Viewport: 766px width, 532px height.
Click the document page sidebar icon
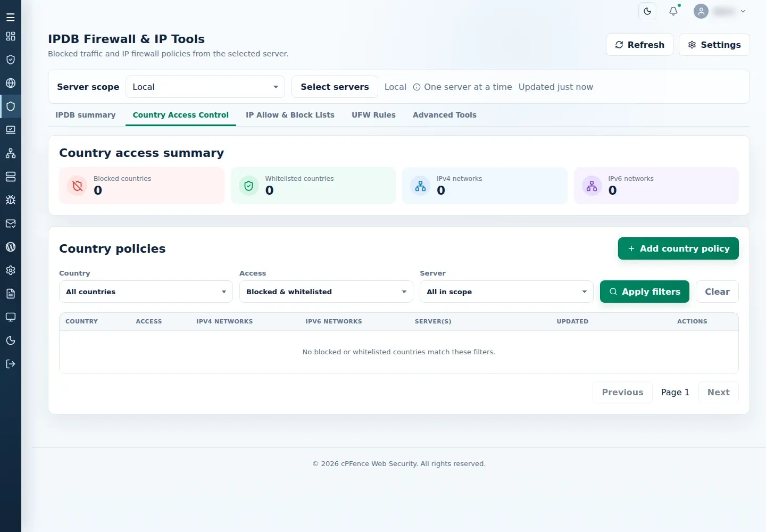(x=11, y=294)
